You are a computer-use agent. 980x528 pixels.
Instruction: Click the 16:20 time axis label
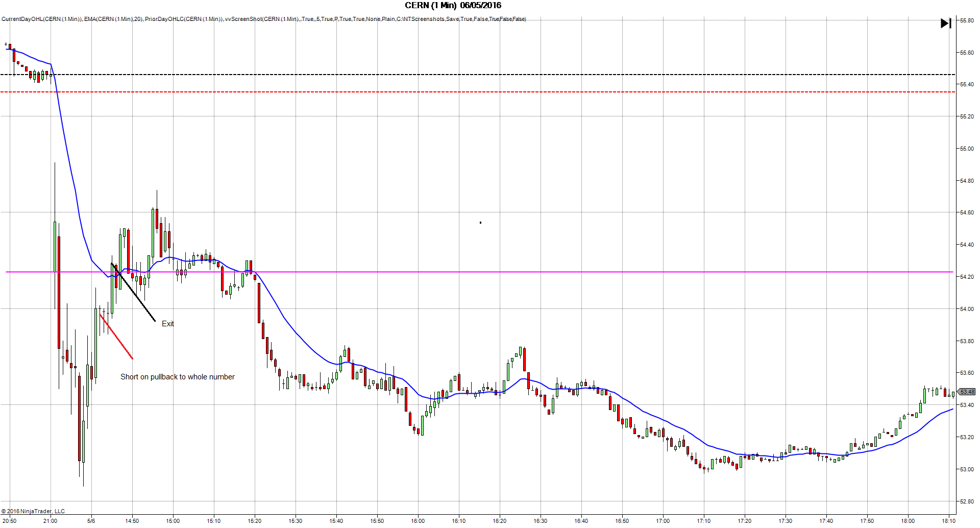pyautogui.click(x=499, y=521)
